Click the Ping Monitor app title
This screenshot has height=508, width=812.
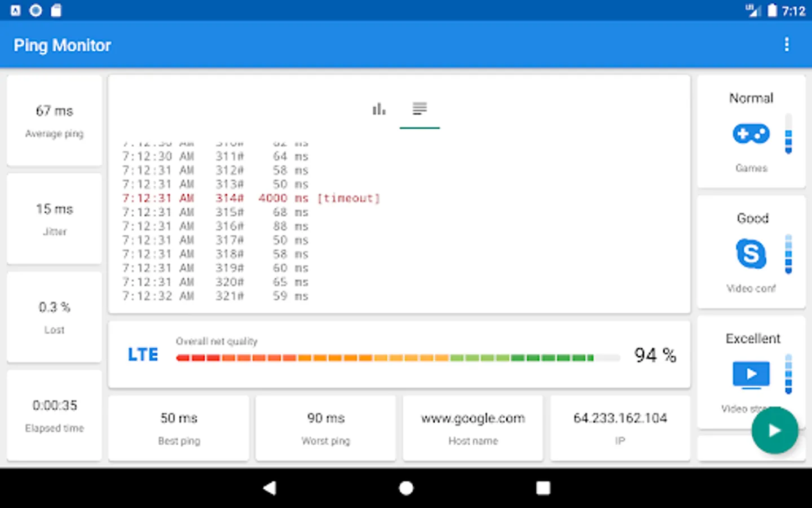[x=62, y=45]
